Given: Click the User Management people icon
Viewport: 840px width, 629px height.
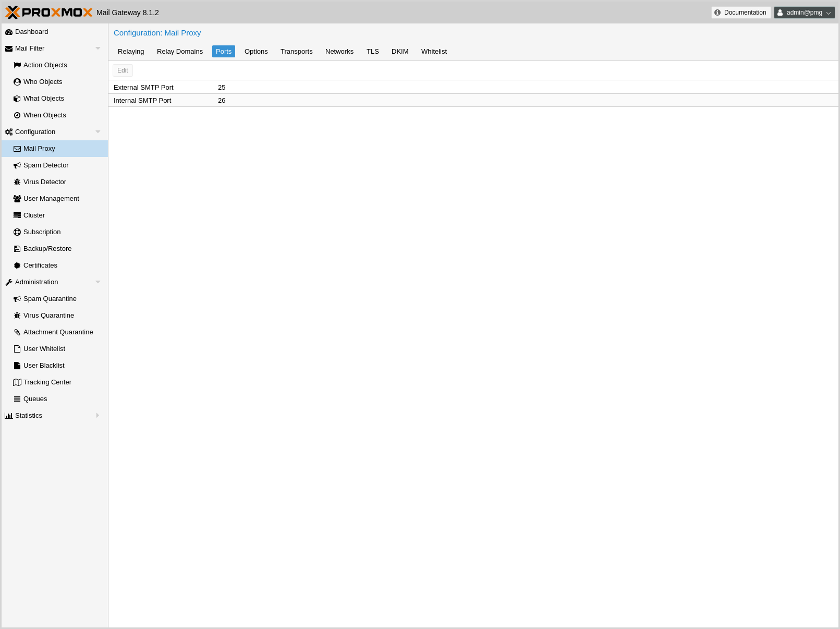Looking at the screenshot, I should (17, 199).
